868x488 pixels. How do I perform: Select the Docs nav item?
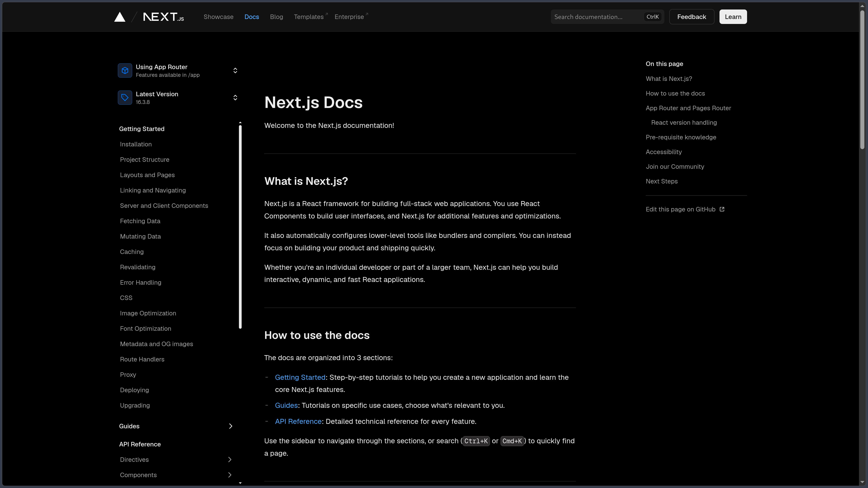252,17
